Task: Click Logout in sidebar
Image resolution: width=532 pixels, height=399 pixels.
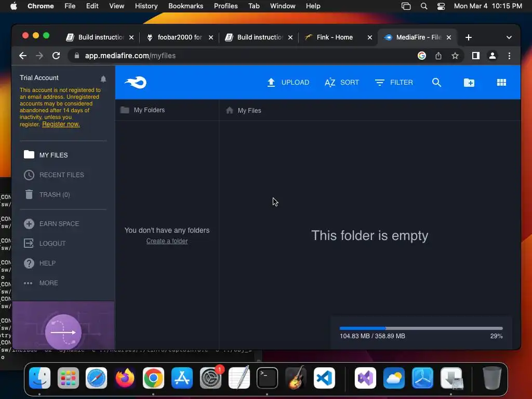Action: tap(45, 243)
